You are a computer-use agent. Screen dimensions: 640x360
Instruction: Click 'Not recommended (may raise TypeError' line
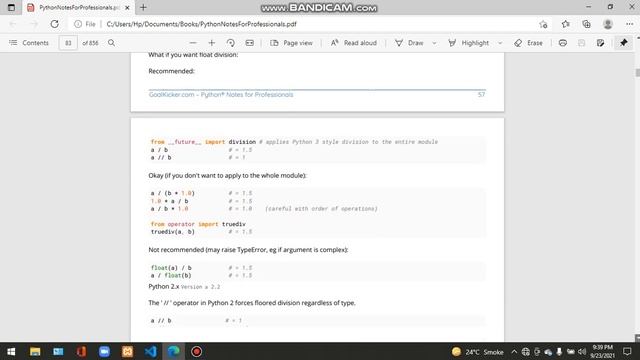point(248,250)
